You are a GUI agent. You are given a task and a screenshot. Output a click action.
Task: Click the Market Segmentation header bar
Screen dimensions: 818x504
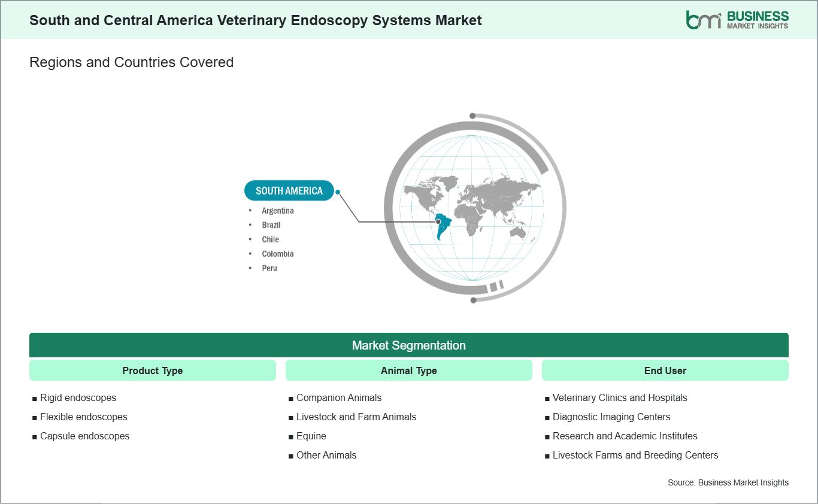point(409,345)
